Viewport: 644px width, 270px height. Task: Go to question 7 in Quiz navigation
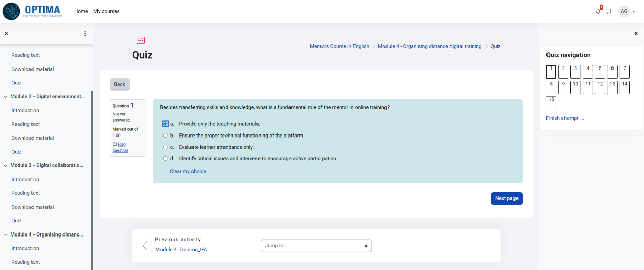625,72
